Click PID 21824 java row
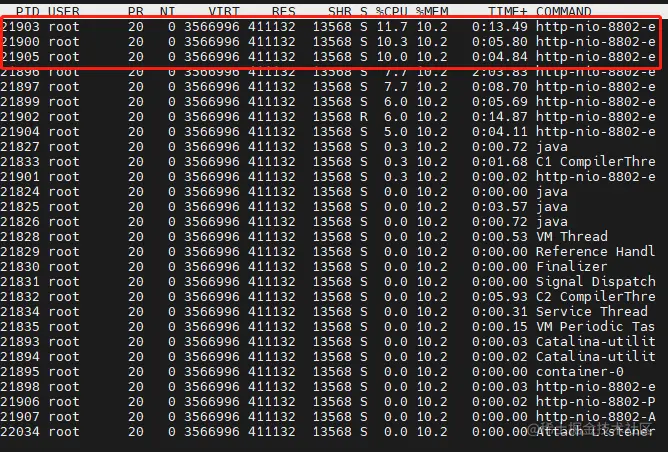The width and height of the screenshot is (668, 452). tap(20, 192)
